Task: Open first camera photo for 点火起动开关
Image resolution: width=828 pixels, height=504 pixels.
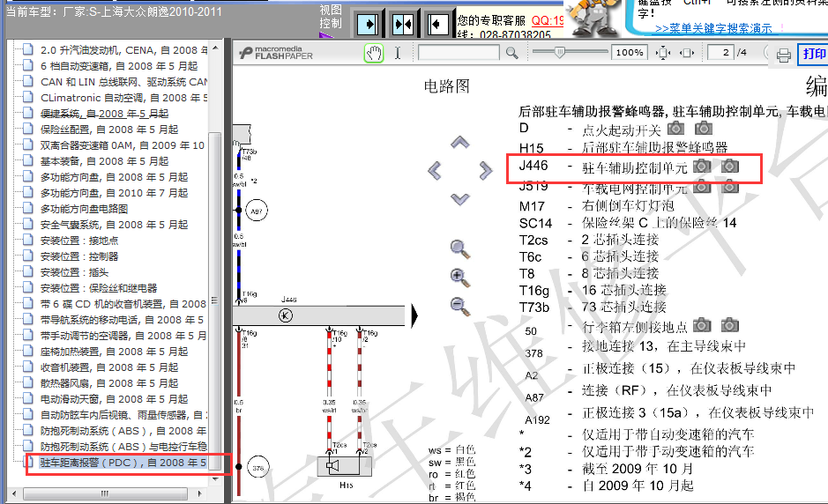Action: (675, 129)
